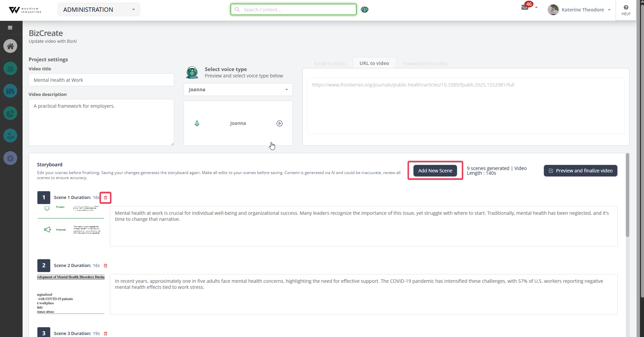Click the Video title input field
Viewport: 644px width, 337px height.
tap(101, 80)
